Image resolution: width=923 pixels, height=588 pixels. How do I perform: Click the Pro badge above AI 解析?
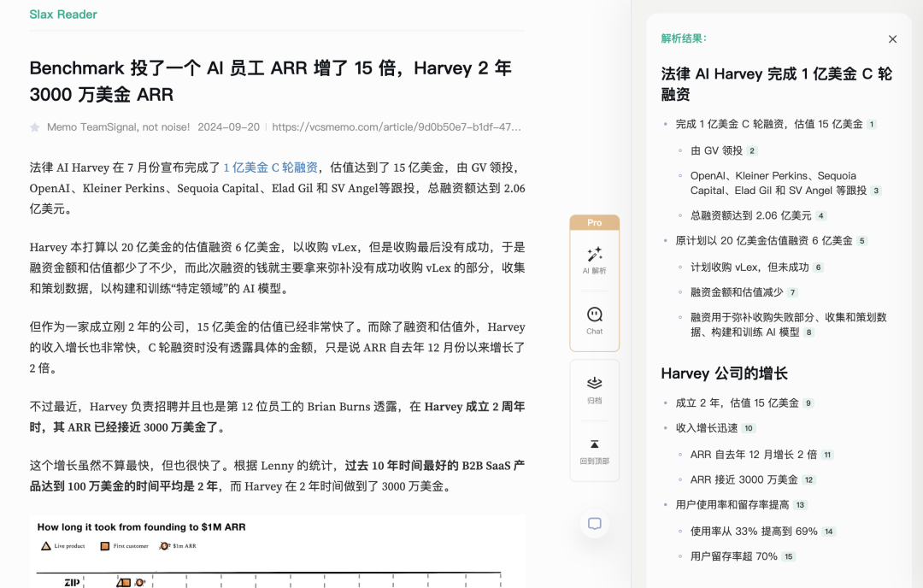click(x=595, y=222)
